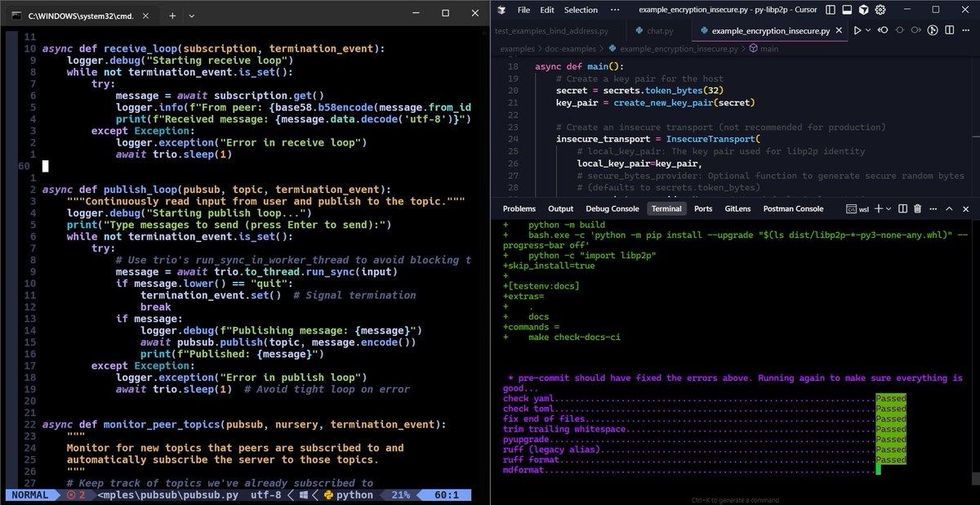This screenshot has height=505, width=980.
Task: Open the Problems panel tab
Action: [519, 208]
